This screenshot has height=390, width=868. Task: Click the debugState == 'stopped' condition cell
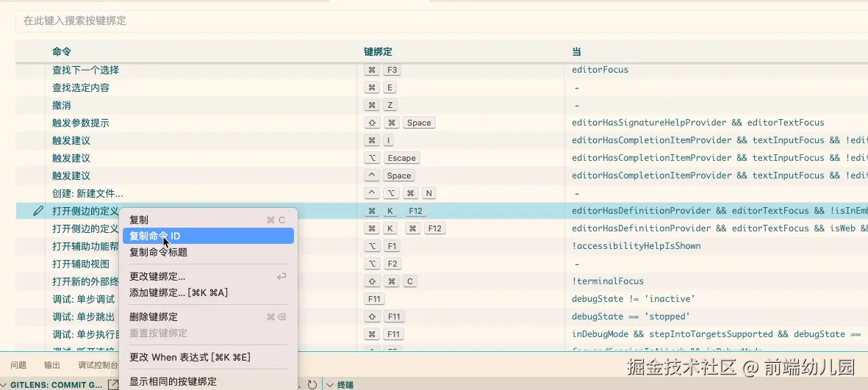[x=631, y=317]
